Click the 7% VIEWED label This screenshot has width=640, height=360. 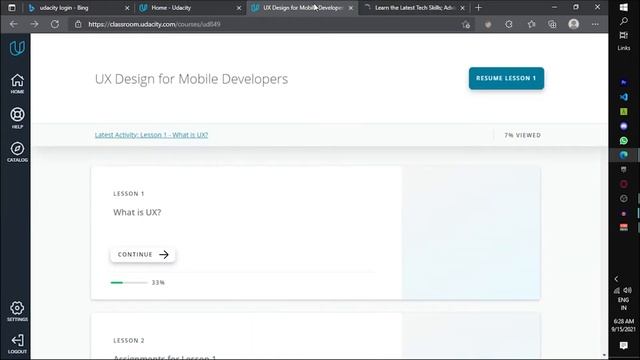(x=522, y=135)
